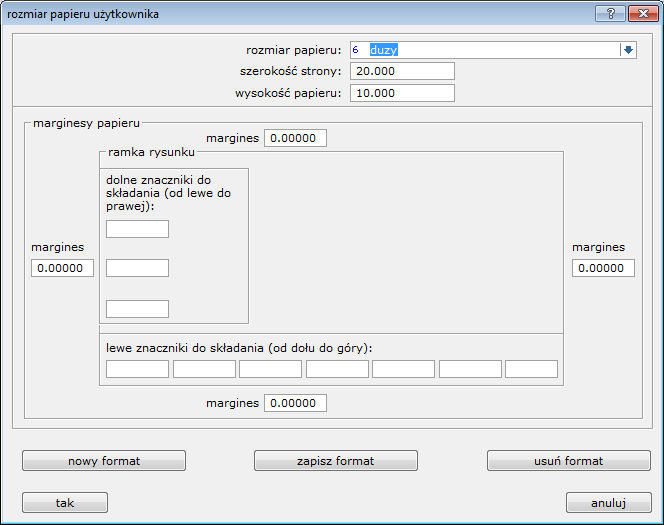Screen dimensions: 664x525
Task: Focus the bottom margines field
Action: pyautogui.click(x=295, y=403)
